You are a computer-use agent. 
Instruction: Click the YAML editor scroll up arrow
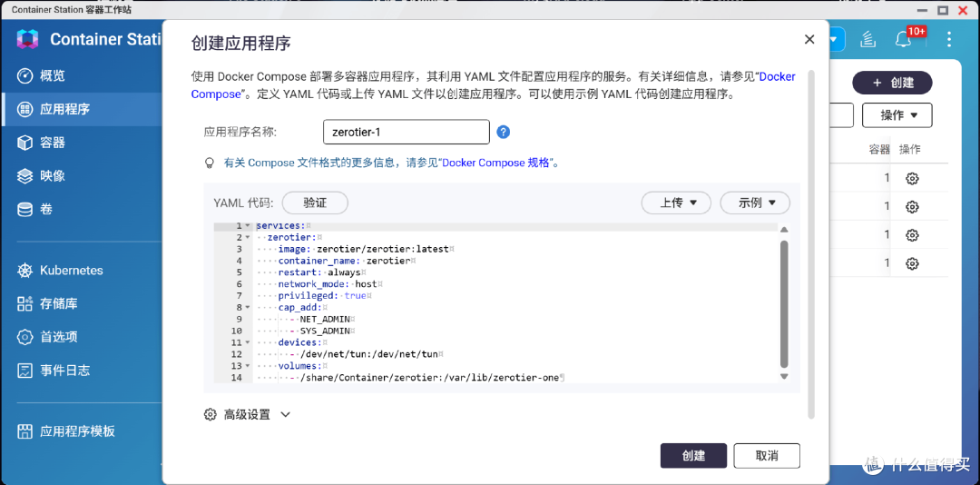(x=784, y=230)
